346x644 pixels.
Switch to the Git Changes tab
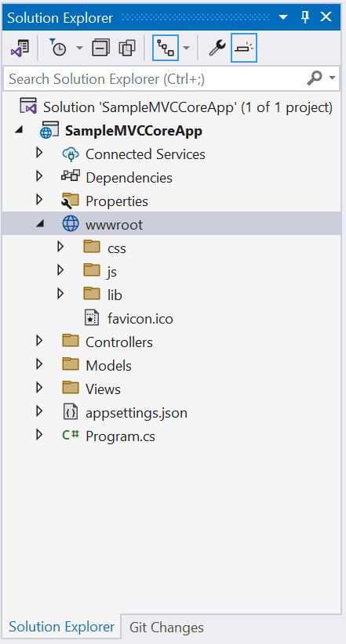click(166, 628)
